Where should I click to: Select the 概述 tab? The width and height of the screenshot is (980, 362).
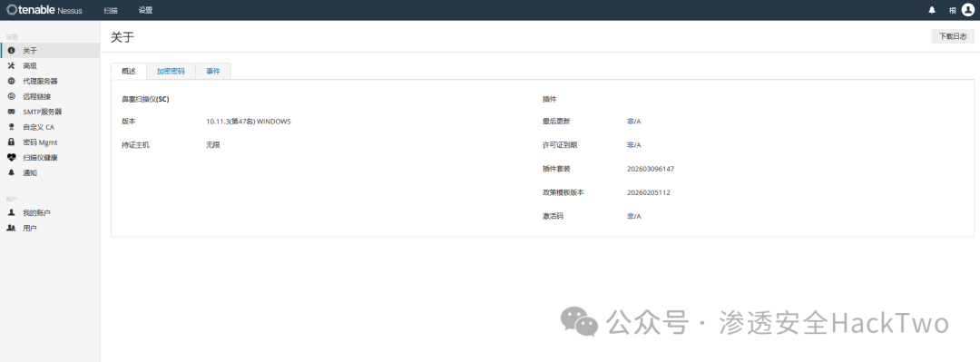coord(129,72)
